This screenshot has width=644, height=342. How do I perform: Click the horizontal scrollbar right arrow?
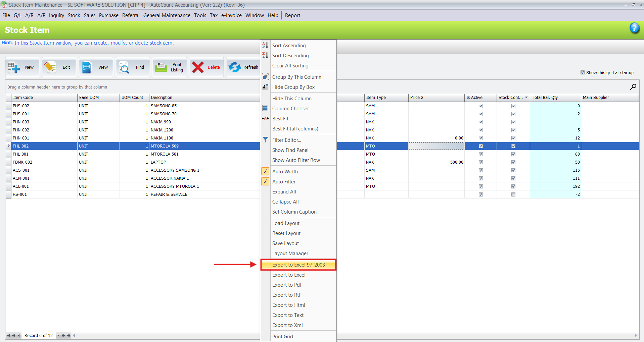click(635, 335)
